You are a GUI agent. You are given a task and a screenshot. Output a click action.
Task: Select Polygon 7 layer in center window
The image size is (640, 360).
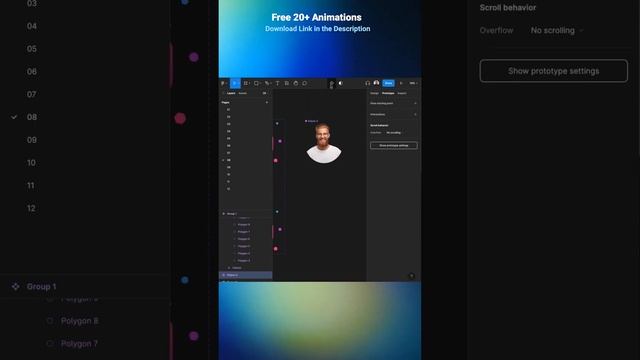(x=244, y=232)
